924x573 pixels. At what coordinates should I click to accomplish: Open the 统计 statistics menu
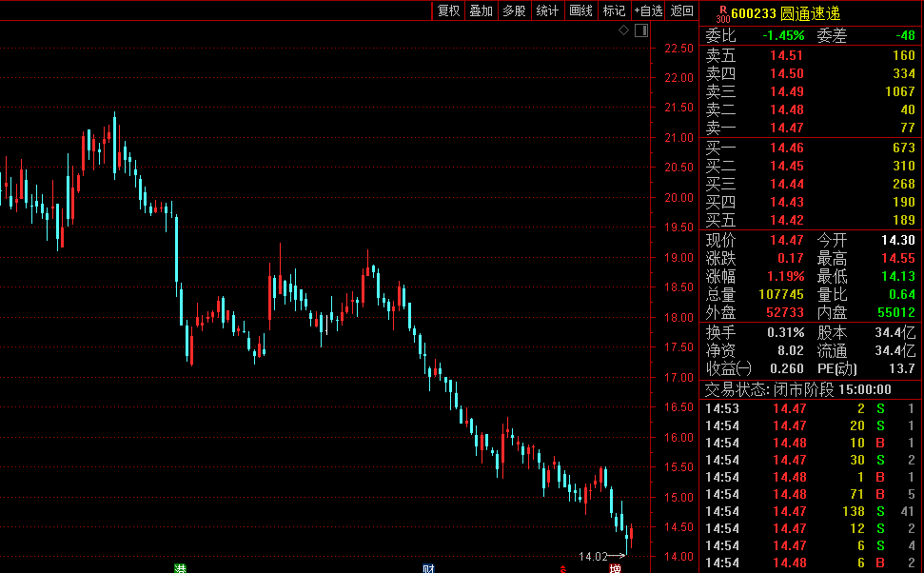[547, 10]
